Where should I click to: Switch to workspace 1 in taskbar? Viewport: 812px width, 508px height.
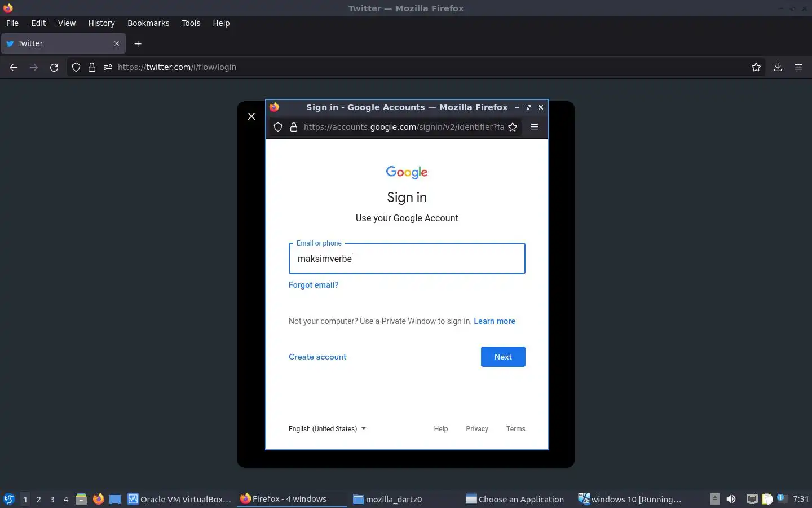click(25, 499)
